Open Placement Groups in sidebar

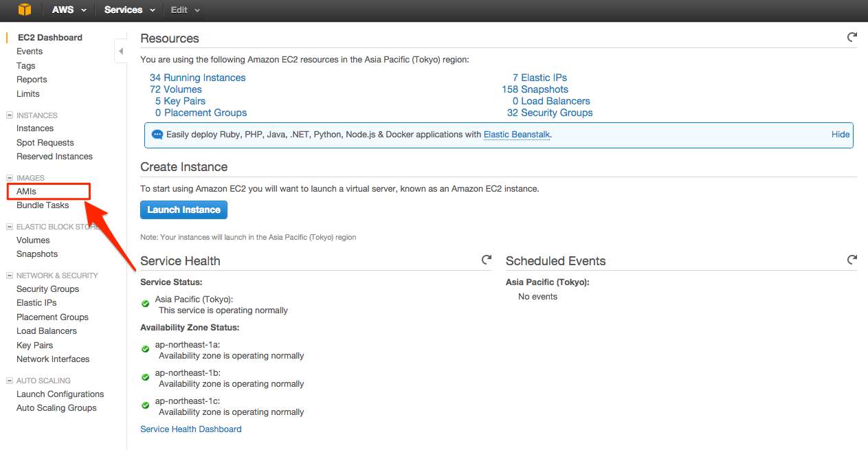pos(52,317)
